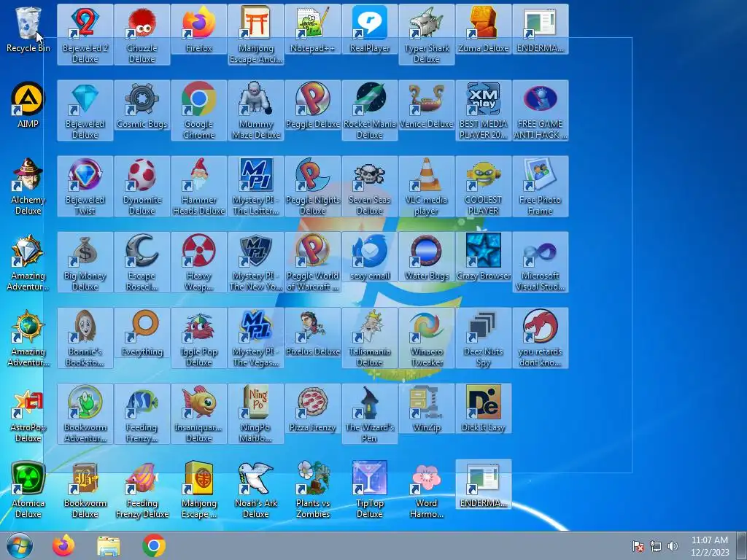Screen dimensions: 747x560
Task: Select the Bookworm Adventures icon
Action: click(85, 414)
